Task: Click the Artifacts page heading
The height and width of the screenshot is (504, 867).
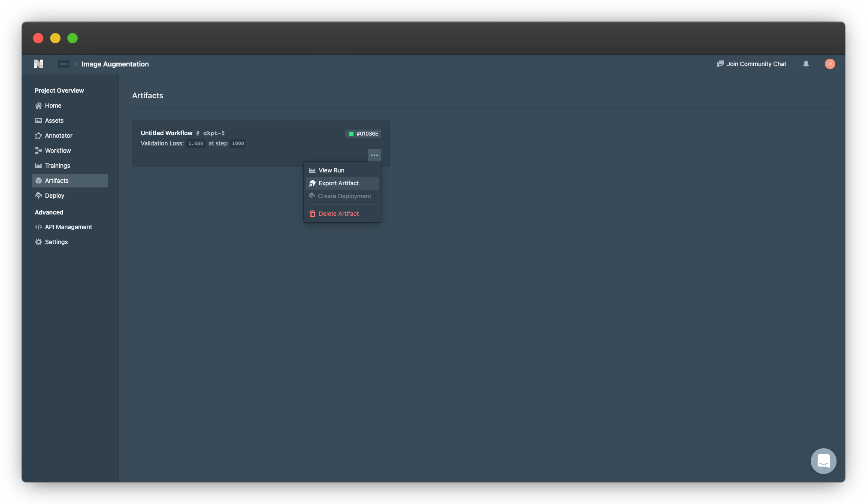Action: pos(148,96)
